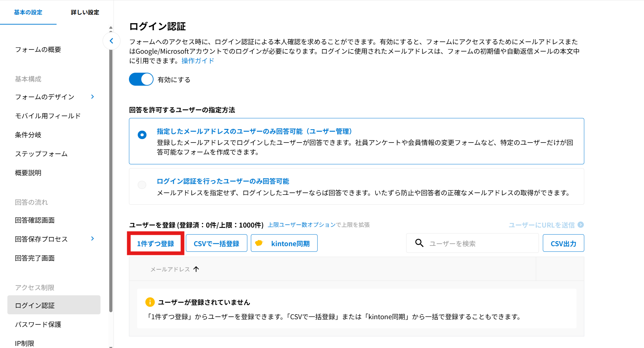Switch to the 詳しい設定 tab
The height and width of the screenshot is (348, 644).
coord(85,12)
